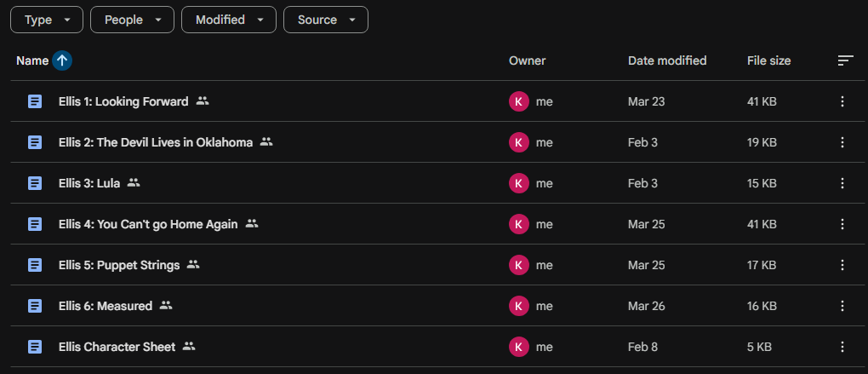Open more actions for Ellis 2 file
The image size is (868, 374).
pyautogui.click(x=842, y=142)
